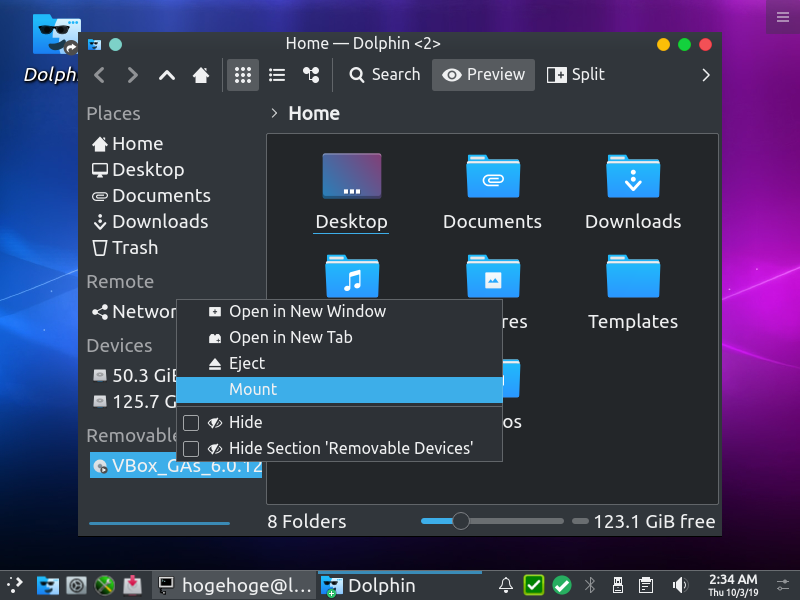The width and height of the screenshot is (800, 600).
Task: Open the removable devices tray icon
Action: pyautogui.click(x=618, y=585)
